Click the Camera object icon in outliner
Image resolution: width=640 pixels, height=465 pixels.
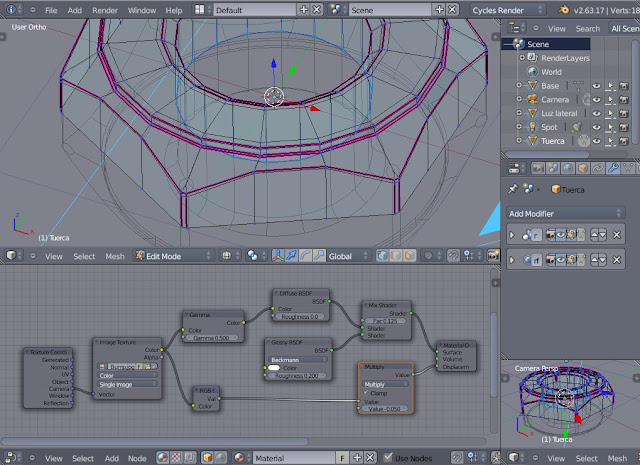coord(532,100)
